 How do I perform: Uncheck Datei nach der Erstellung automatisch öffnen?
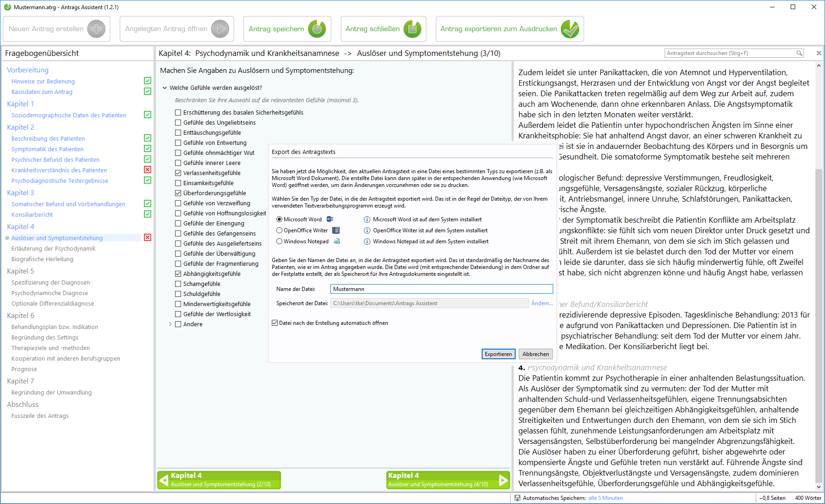(x=275, y=323)
